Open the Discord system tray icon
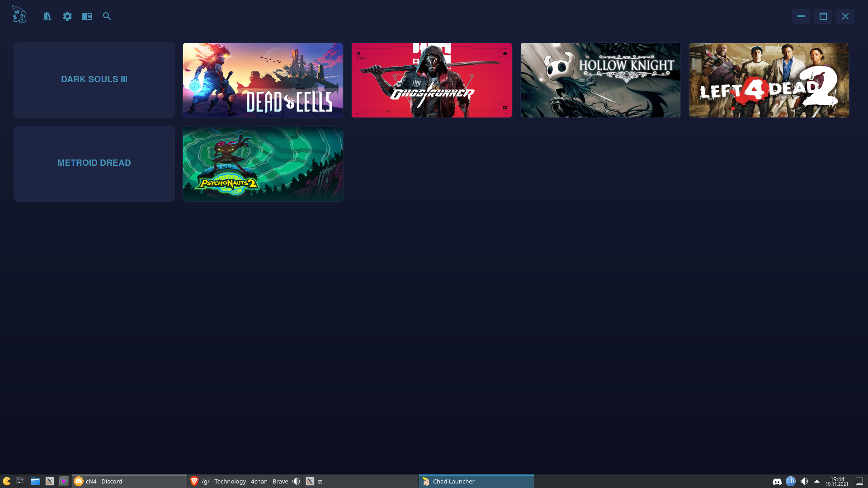The image size is (868, 488). click(x=777, y=482)
